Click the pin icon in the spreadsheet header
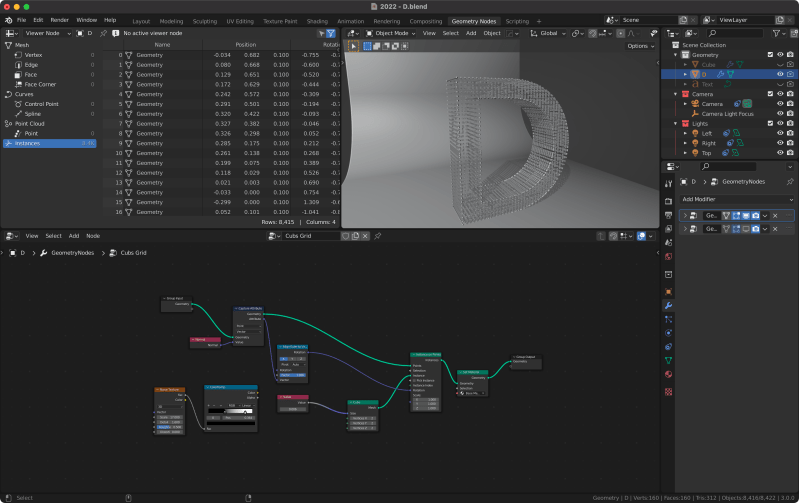Viewport: 799px width, 503px height. pyautogui.click(x=103, y=33)
